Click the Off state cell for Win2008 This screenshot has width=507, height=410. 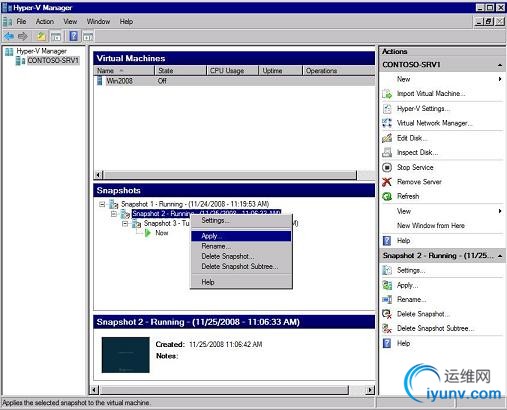pyautogui.click(x=162, y=81)
